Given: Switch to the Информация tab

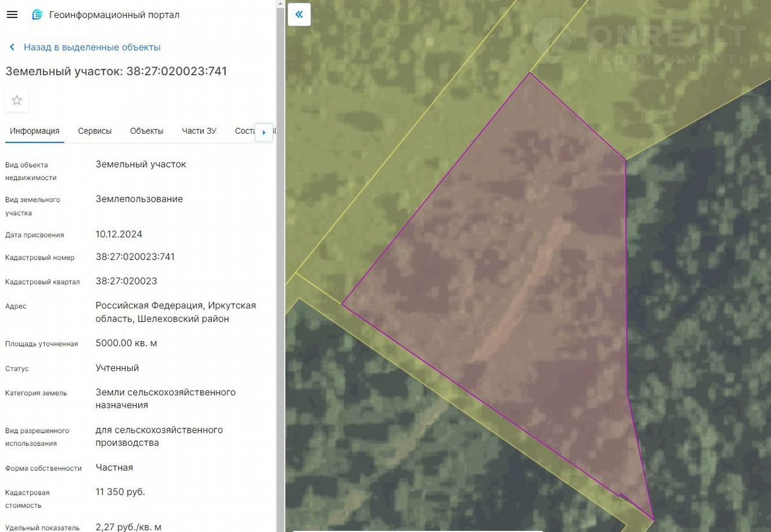Looking at the screenshot, I should coord(34,131).
